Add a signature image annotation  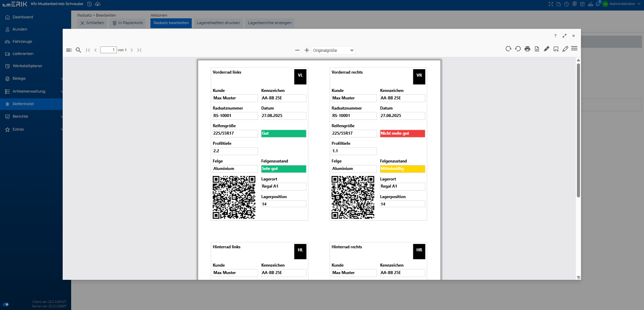click(556, 49)
